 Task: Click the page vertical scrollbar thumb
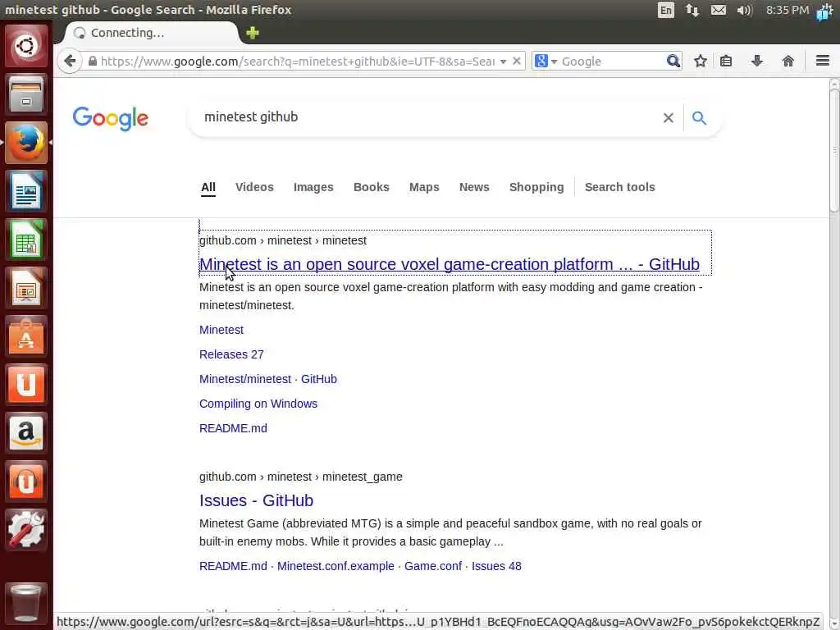[x=834, y=150]
